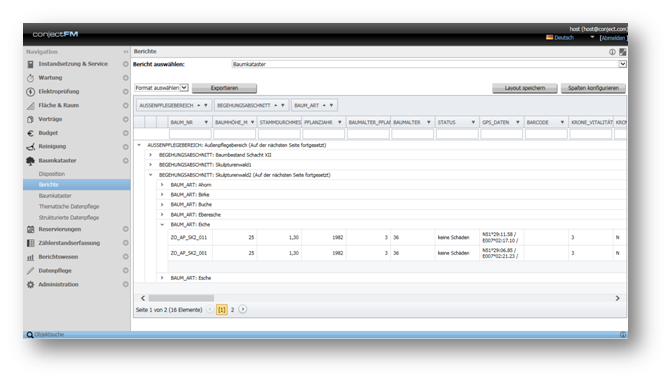The width and height of the screenshot is (671, 382).
Task: Click current page [1] in pager
Action: [222, 310]
